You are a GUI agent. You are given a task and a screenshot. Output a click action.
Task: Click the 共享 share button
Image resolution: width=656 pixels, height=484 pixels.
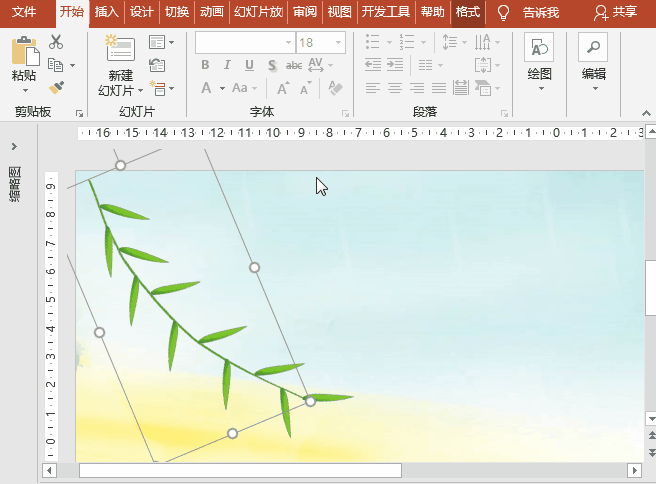pos(615,12)
